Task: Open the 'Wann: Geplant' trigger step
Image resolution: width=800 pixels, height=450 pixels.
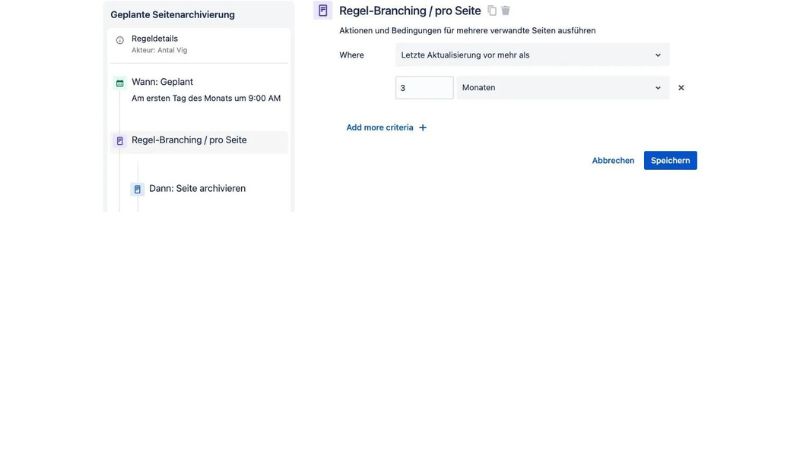Action: [x=162, y=82]
